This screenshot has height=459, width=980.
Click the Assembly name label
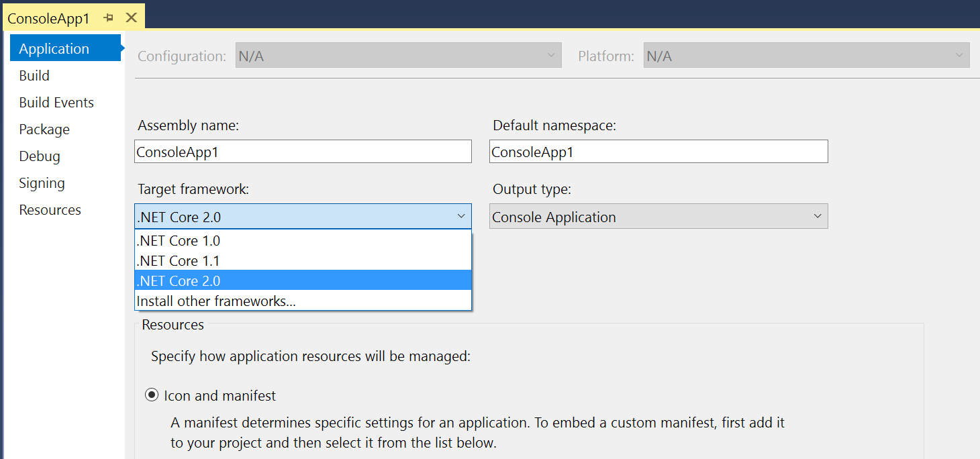[x=188, y=125]
